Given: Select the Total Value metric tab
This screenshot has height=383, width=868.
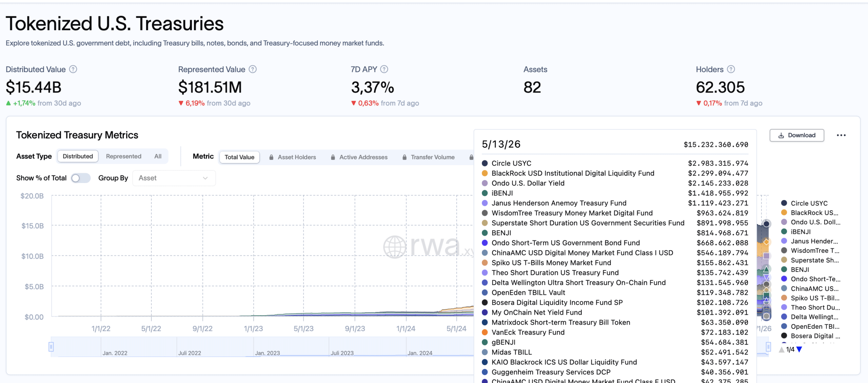Looking at the screenshot, I should pos(239,157).
